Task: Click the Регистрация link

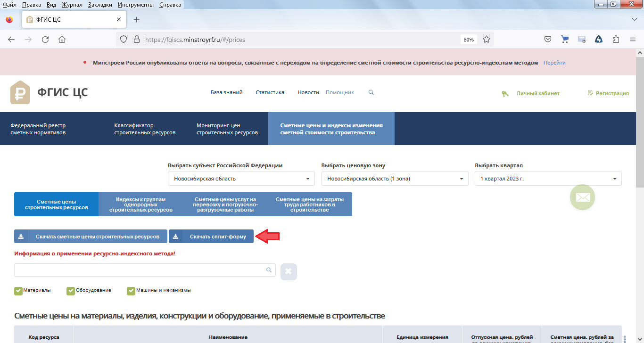Action: point(612,93)
